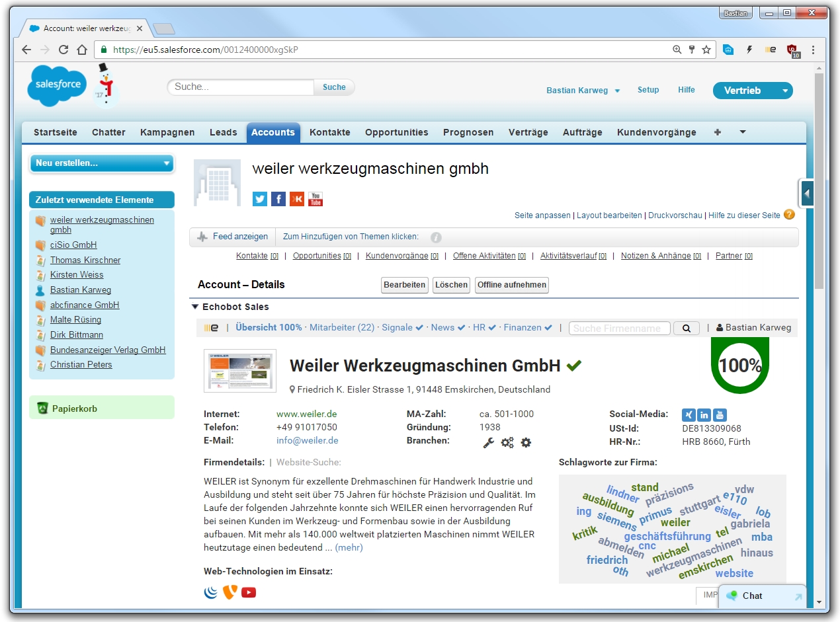Open the Chat widget
The height and width of the screenshot is (622, 840).
pos(763,596)
